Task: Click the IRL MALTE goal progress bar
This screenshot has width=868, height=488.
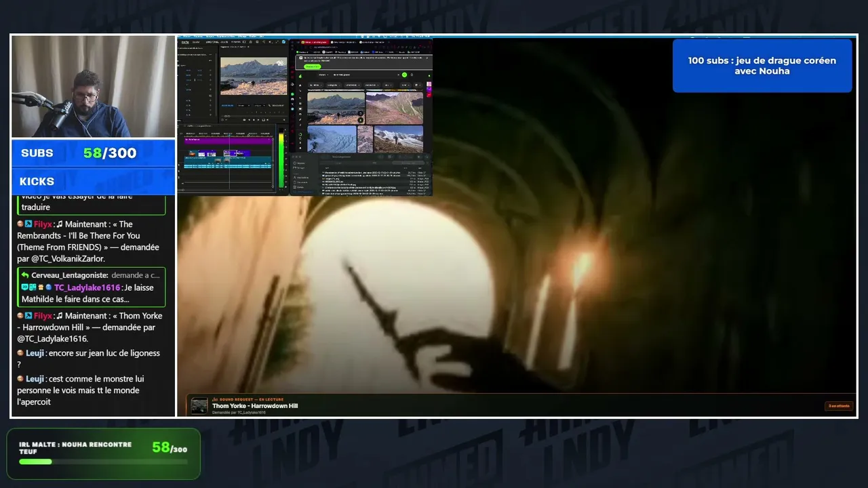Action: pyautogui.click(x=103, y=462)
